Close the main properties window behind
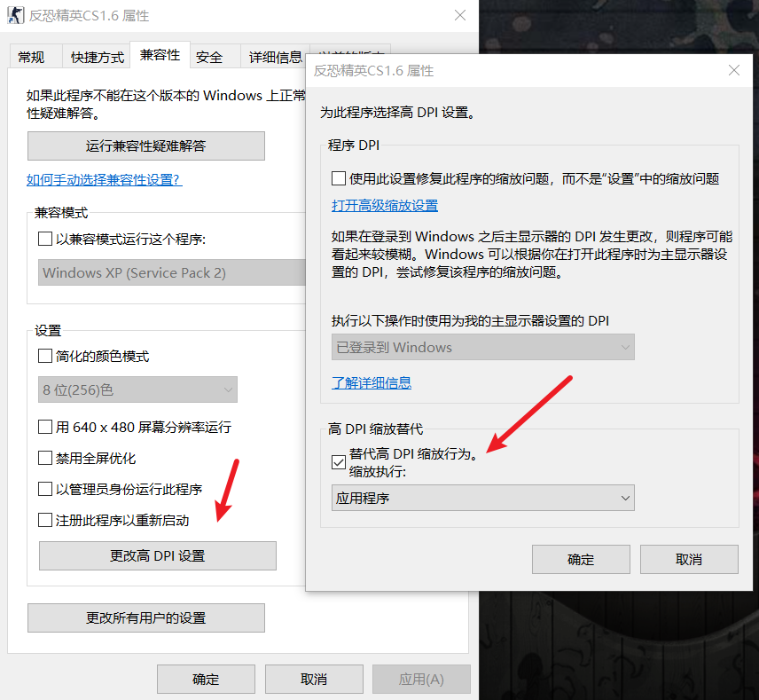The image size is (759, 700). click(460, 15)
